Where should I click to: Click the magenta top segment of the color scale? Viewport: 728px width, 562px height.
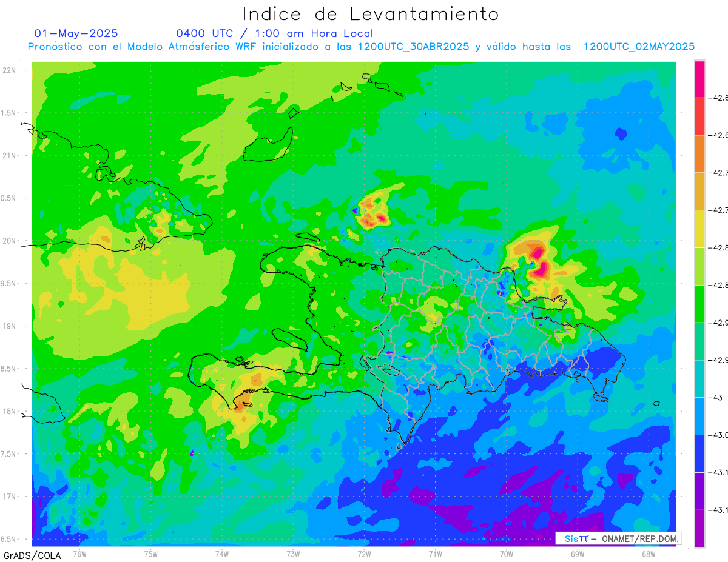pos(699,79)
